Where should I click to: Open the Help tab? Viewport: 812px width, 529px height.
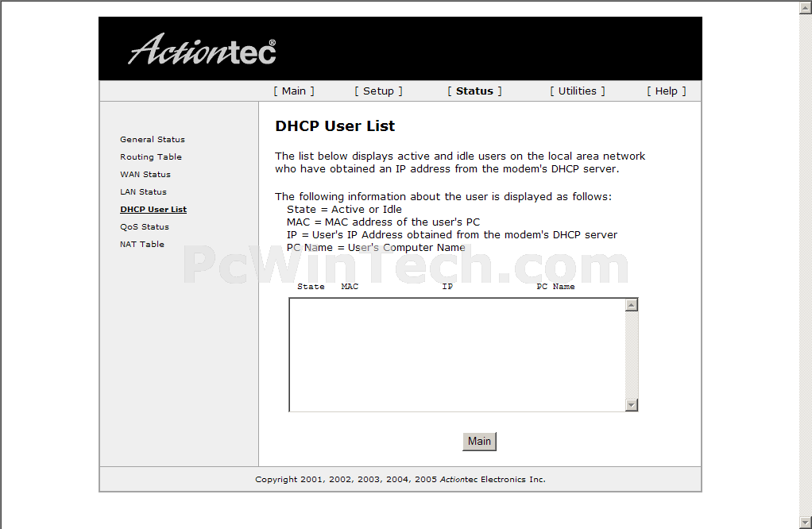(x=666, y=91)
